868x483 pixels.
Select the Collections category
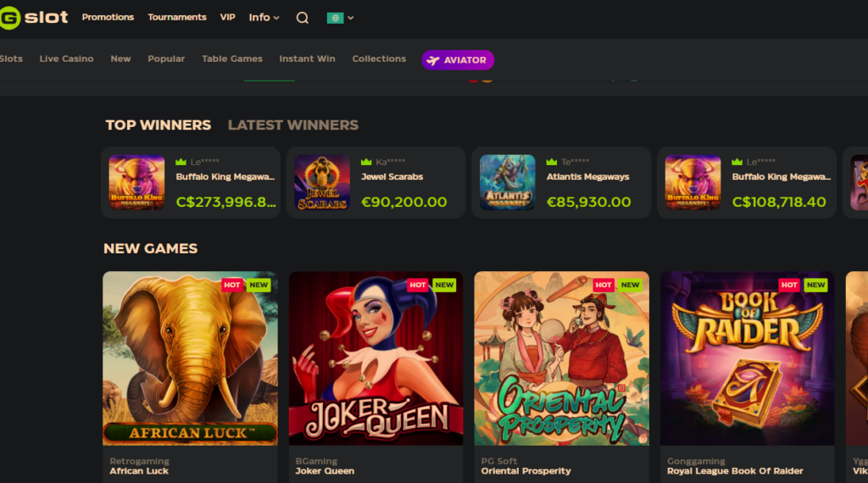(x=379, y=58)
